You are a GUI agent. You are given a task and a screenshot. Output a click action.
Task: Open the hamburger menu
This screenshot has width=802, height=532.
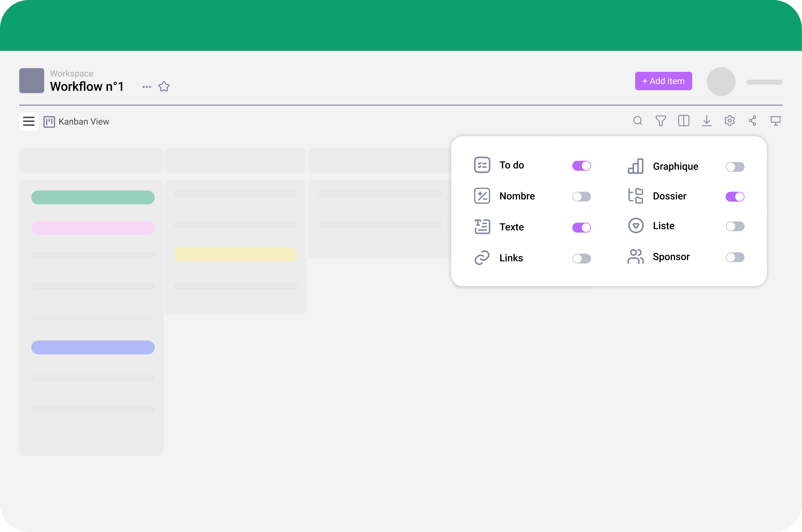(x=29, y=121)
